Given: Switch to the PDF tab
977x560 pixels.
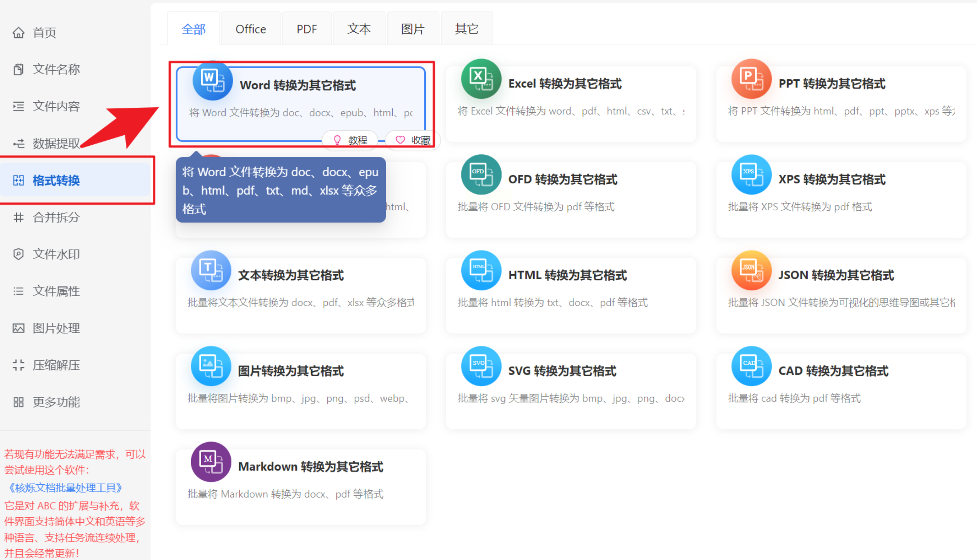Looking at the screenshot, I should (x=307, y=29).
